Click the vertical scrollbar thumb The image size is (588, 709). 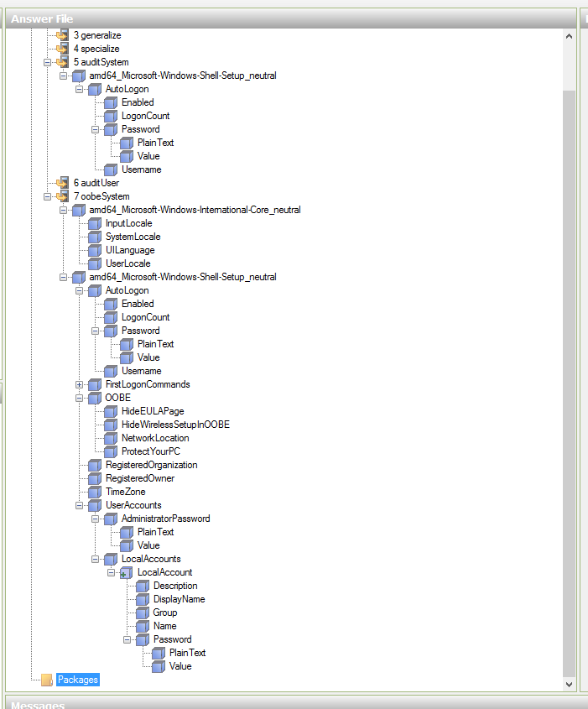[x=569, y=383]
